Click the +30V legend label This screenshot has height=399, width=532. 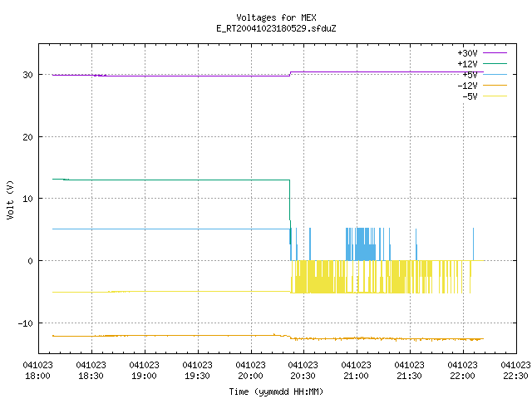467,53
